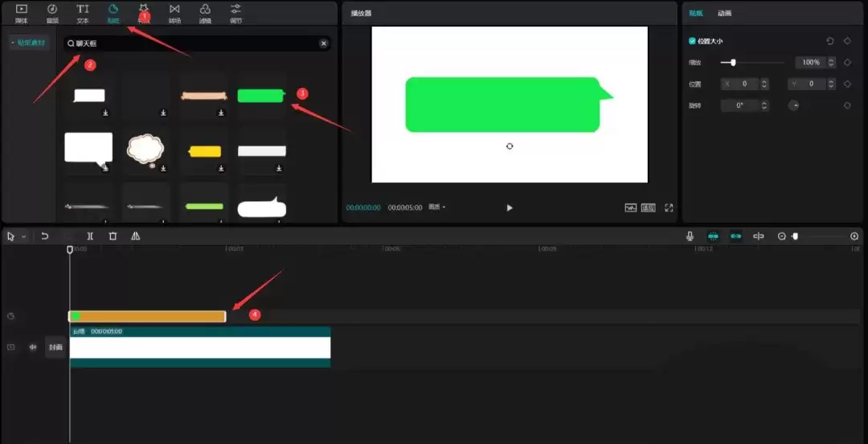Click the undo arrow in timeline toolbar
868x444 pixels.
(x=45, y=236)
